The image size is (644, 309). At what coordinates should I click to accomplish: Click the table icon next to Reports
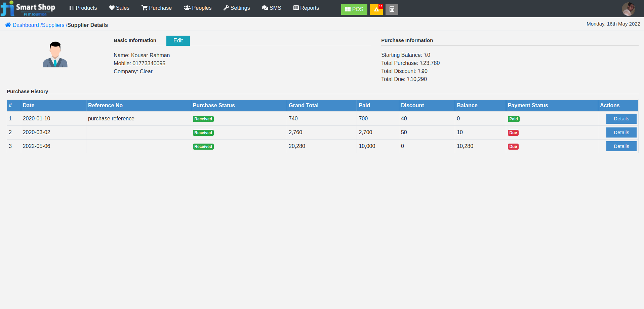coord(296,7)
